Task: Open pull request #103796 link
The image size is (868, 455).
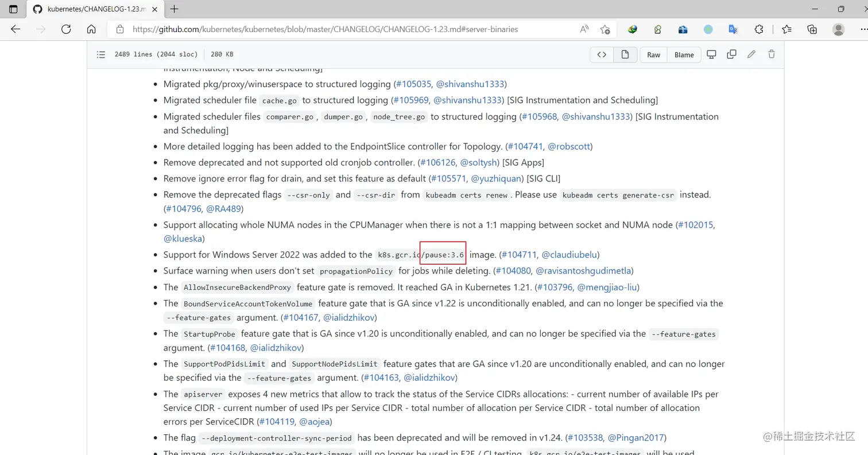Action: click(554, 287)
